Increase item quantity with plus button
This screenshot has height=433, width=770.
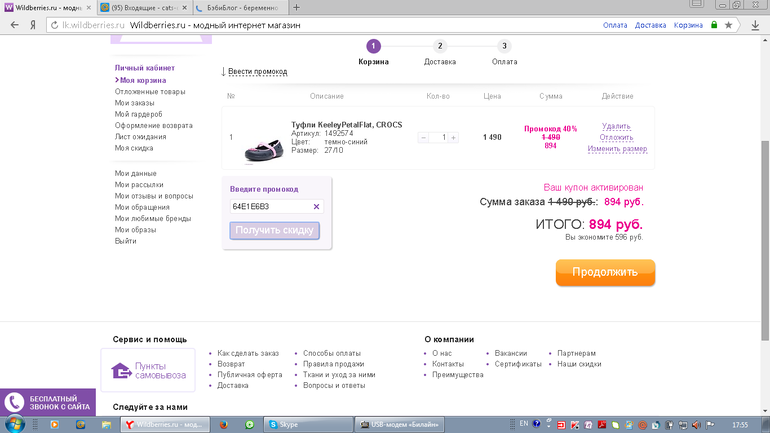pos(453,138)
